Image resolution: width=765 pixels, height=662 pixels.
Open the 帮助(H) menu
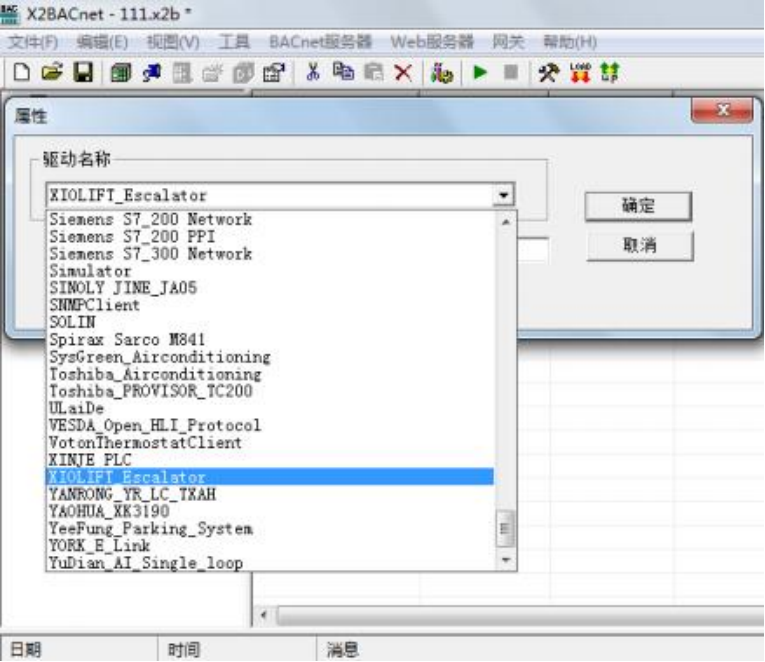[570, 42]
